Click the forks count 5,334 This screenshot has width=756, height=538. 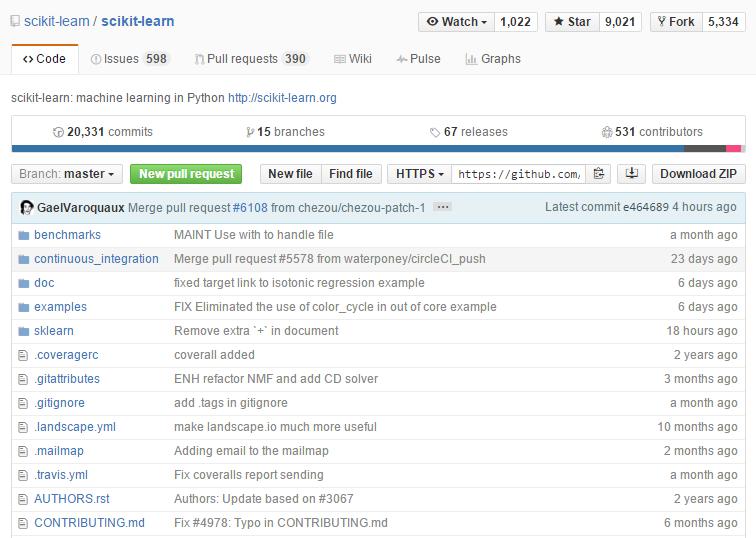point(723,22)
